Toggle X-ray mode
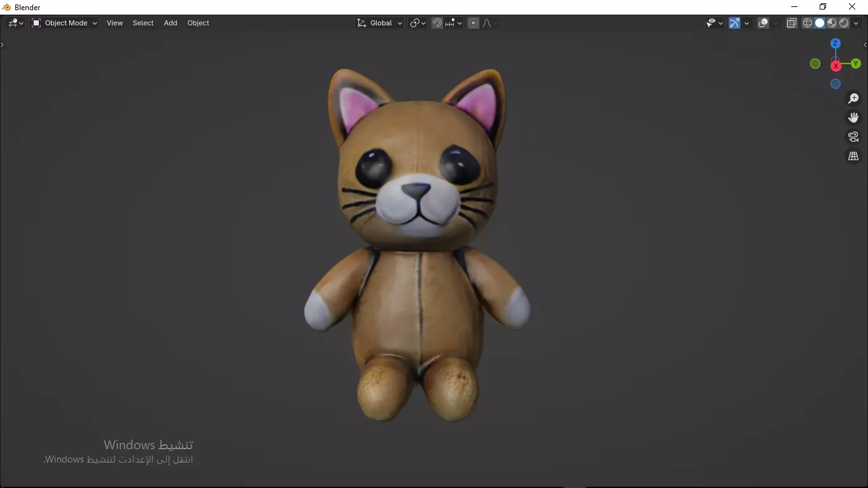Screen dimensions: 868x488 (x=792, y=23)
